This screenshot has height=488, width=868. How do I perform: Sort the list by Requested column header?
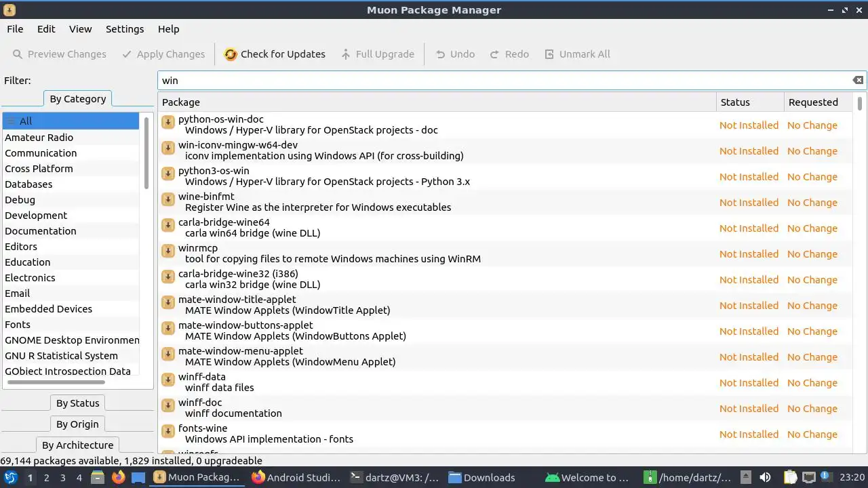pyautogui.click(x=818, y=102)
